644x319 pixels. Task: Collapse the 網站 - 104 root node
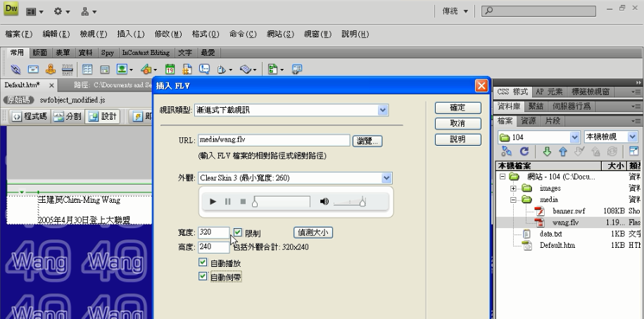coord(502,177)
